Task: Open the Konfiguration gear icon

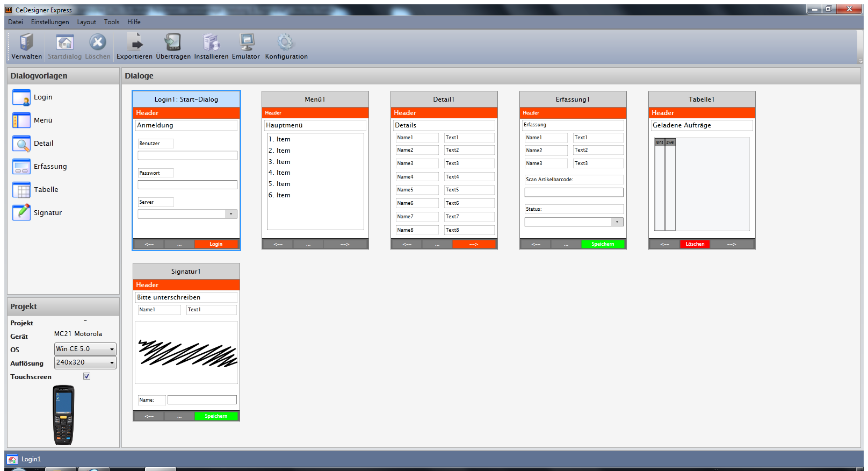Action: (286, 42)
